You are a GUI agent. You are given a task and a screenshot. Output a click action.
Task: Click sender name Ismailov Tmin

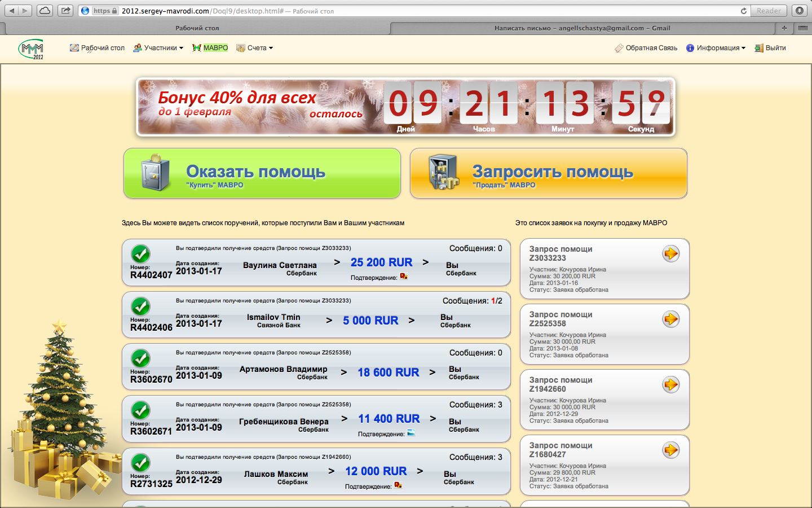pyautogui.click(x=273, y=317)
